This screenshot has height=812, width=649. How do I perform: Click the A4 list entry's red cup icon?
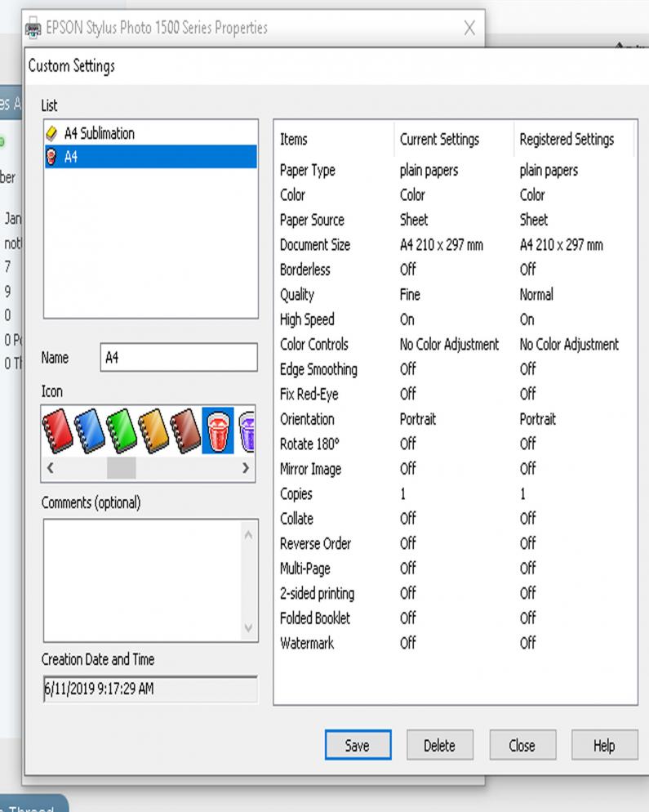[51, 157]
